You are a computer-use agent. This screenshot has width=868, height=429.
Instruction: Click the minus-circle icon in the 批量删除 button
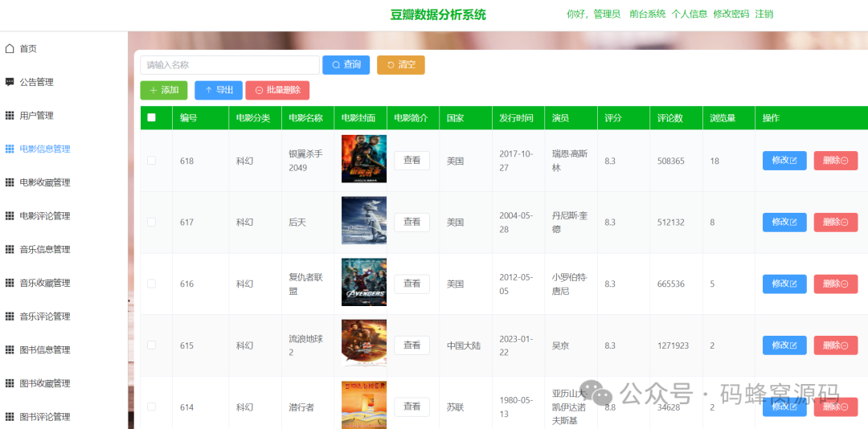259,90
